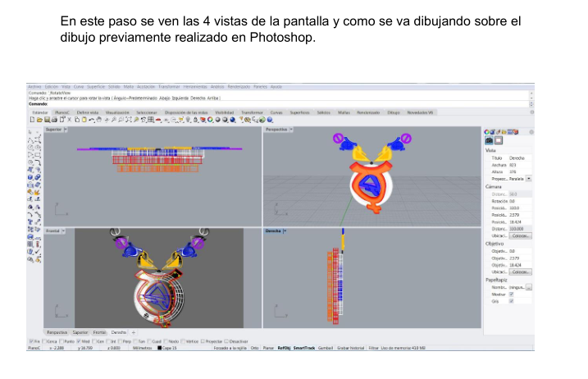The image size is (588, 379).
Task: Click the camera view properties icon
Action: [489, 140]
